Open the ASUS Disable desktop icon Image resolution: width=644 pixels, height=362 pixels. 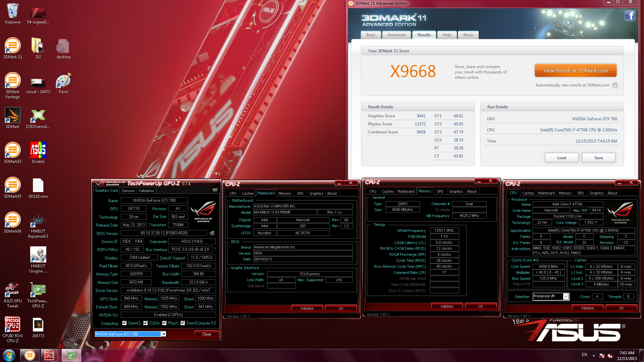coord(38,153)
